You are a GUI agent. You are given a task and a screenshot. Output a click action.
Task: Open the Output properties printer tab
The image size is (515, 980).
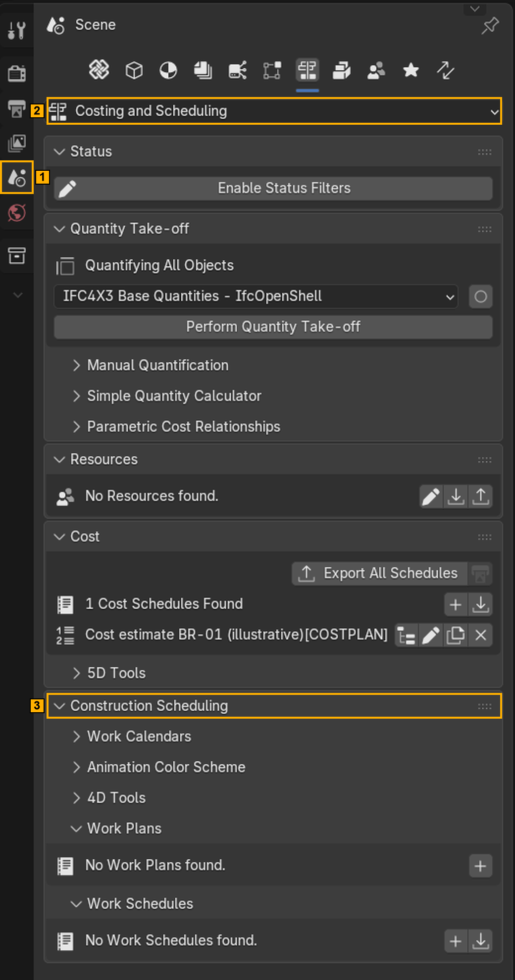[16, 108]
